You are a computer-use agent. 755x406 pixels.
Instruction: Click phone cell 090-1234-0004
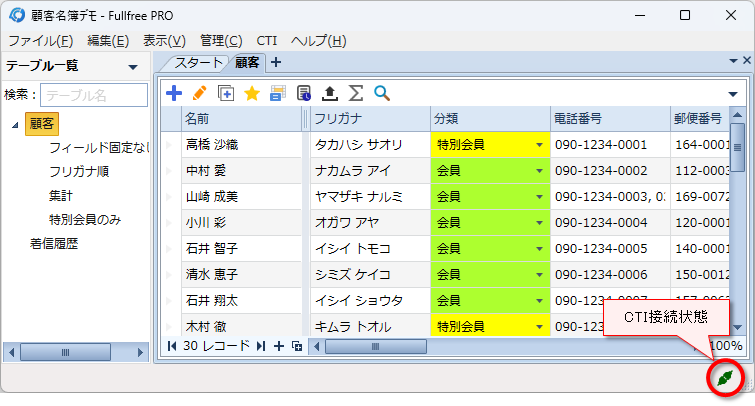coord(610,223)
